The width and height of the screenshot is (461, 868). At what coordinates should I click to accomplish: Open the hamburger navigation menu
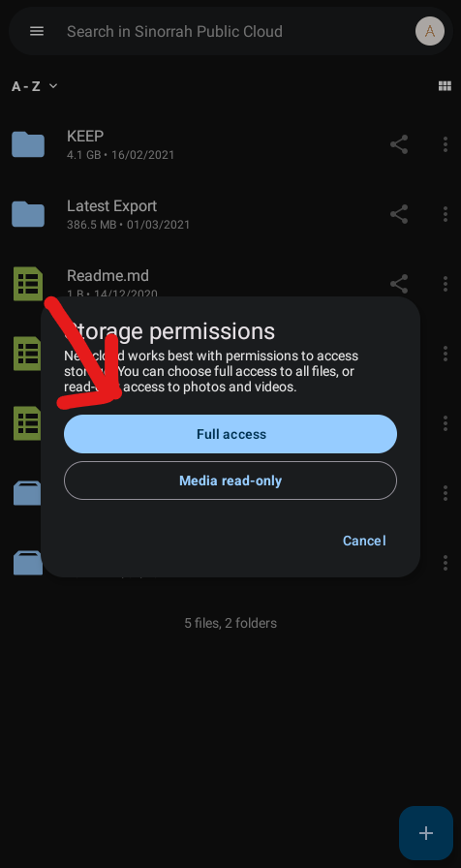click(37, 31)
